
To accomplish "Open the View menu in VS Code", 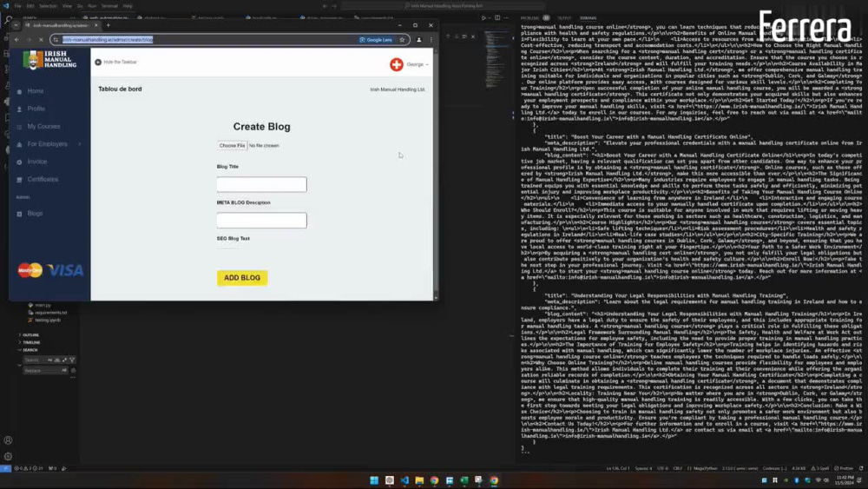I will coord(67,6).
